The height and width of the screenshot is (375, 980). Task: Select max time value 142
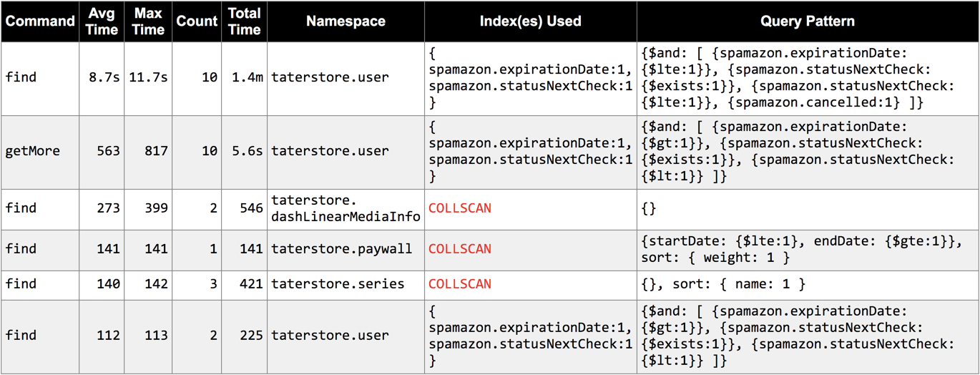155,285
